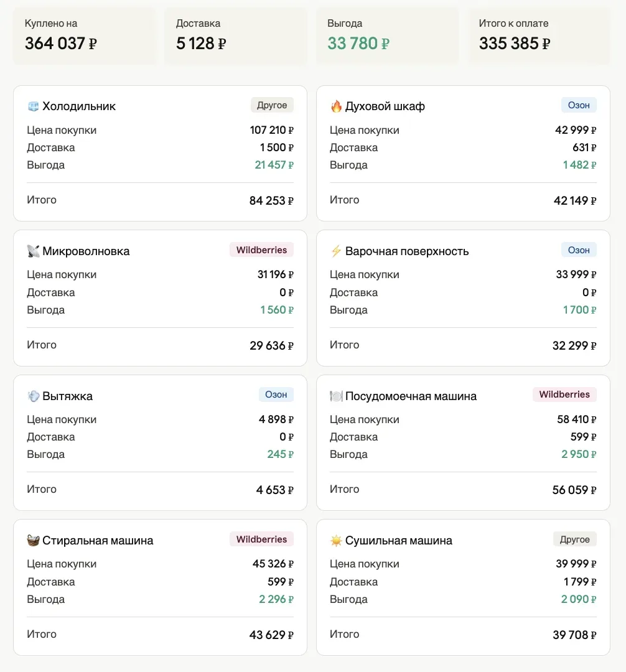Open the Куплено на summary tile
Image resolution: width=626 pixels, height=672 pixels.
click(85, 36)
